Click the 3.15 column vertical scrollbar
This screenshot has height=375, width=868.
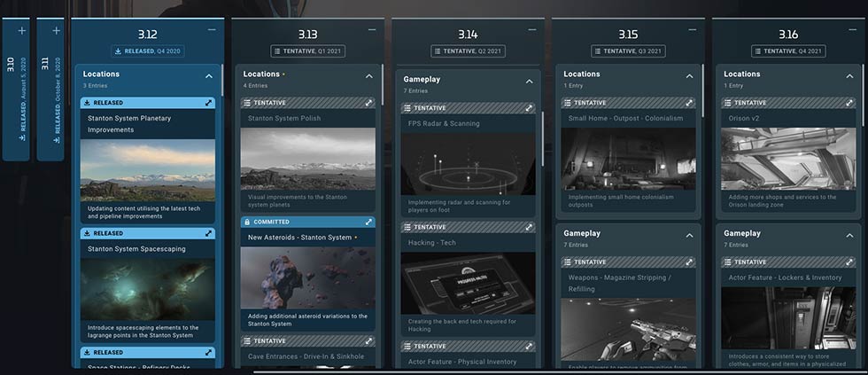click(703, 91)
